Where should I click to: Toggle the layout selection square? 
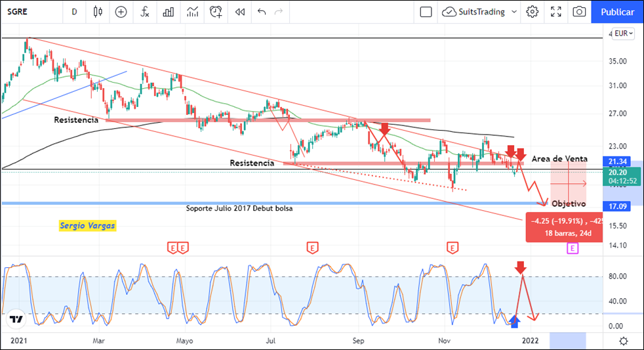pyautogui.click(x=426, y=12)
